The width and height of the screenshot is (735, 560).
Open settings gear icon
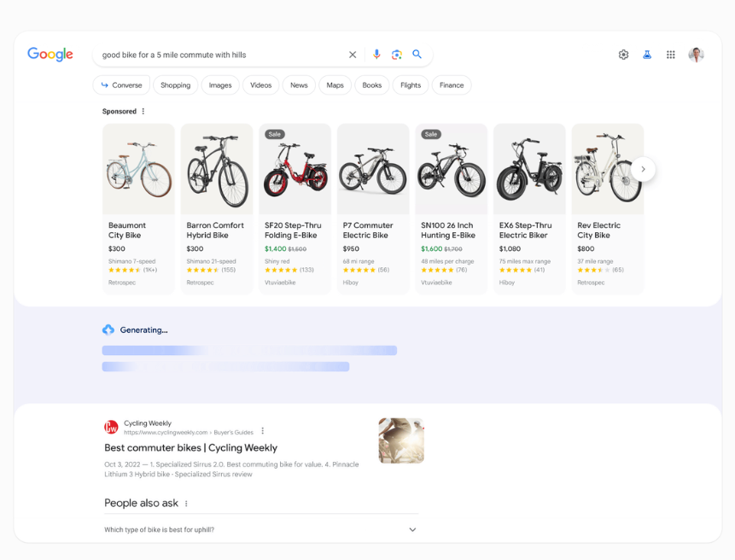[623, 55]
